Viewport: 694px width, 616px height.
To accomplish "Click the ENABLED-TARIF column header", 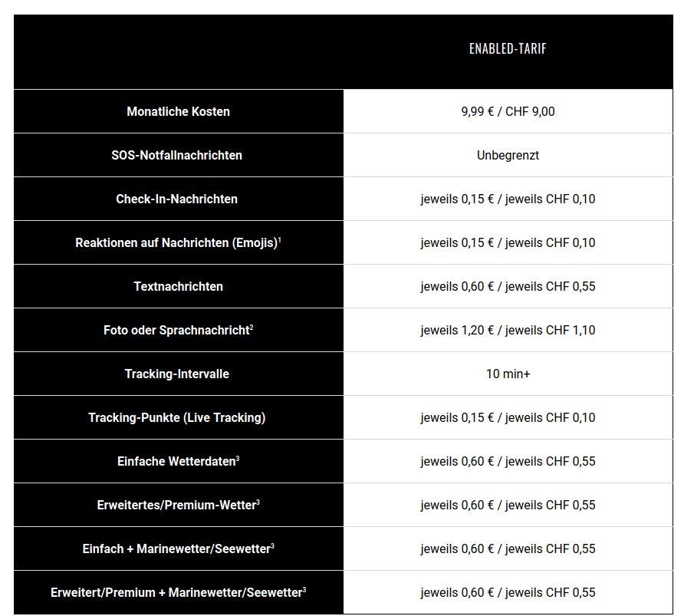I will point(508,49).
